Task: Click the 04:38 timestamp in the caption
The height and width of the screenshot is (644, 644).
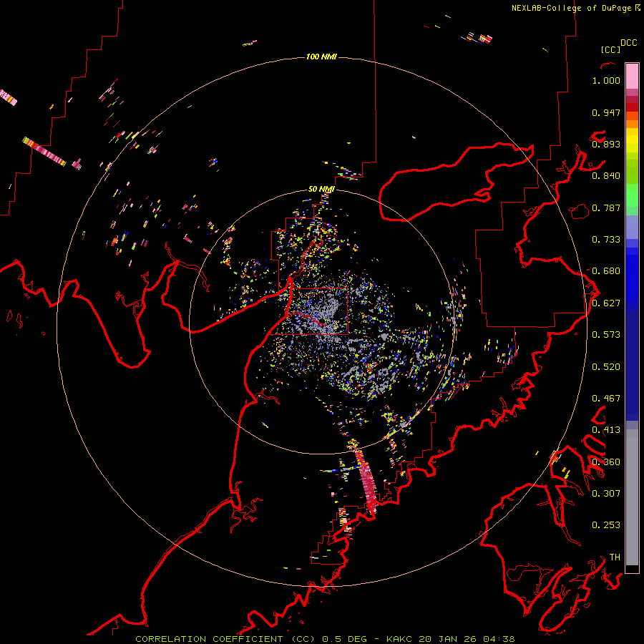Action: pyautogui.click(x=499, y=639)
